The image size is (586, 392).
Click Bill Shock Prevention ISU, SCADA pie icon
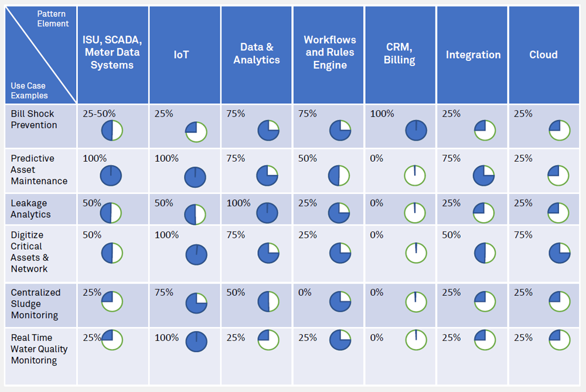point(111,131)
